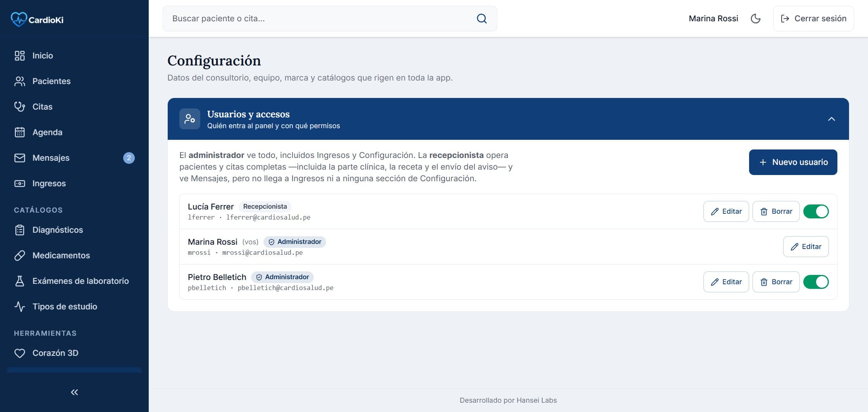Click the Diagnósticos clipboard icon
The image size is (868, 412).
tap(20, 230)
